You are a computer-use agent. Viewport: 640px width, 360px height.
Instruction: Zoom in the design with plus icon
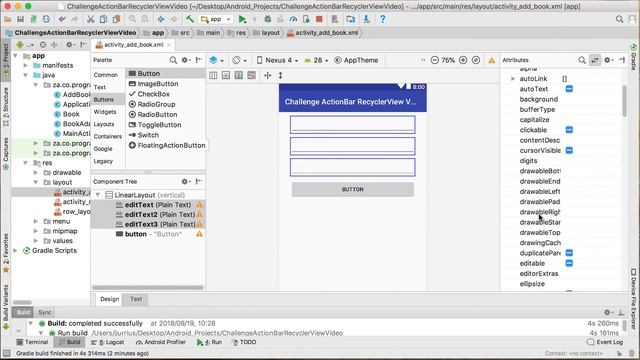click(463, 60)
